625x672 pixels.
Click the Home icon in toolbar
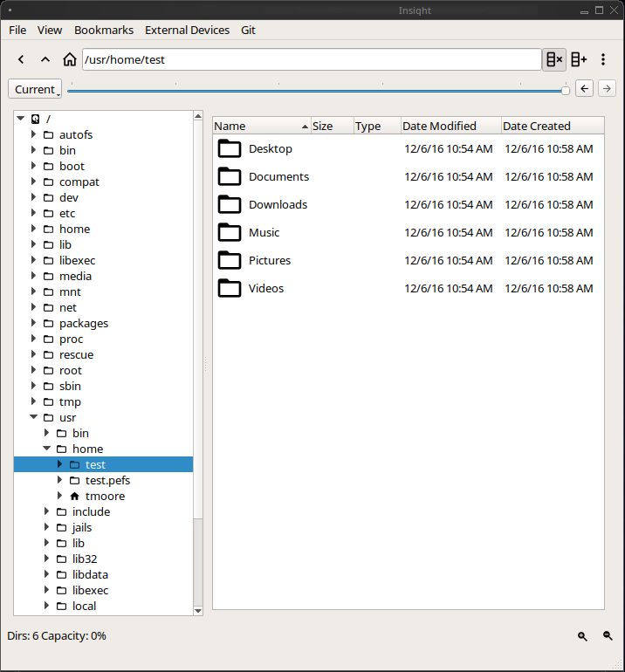click(x=70, y=59)
